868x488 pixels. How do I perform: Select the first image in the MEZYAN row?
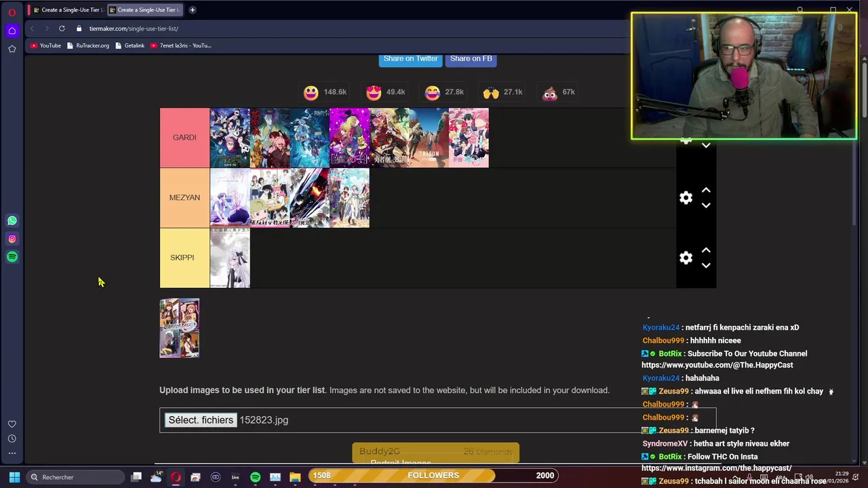pyautogui.click(x=230, y=198)
